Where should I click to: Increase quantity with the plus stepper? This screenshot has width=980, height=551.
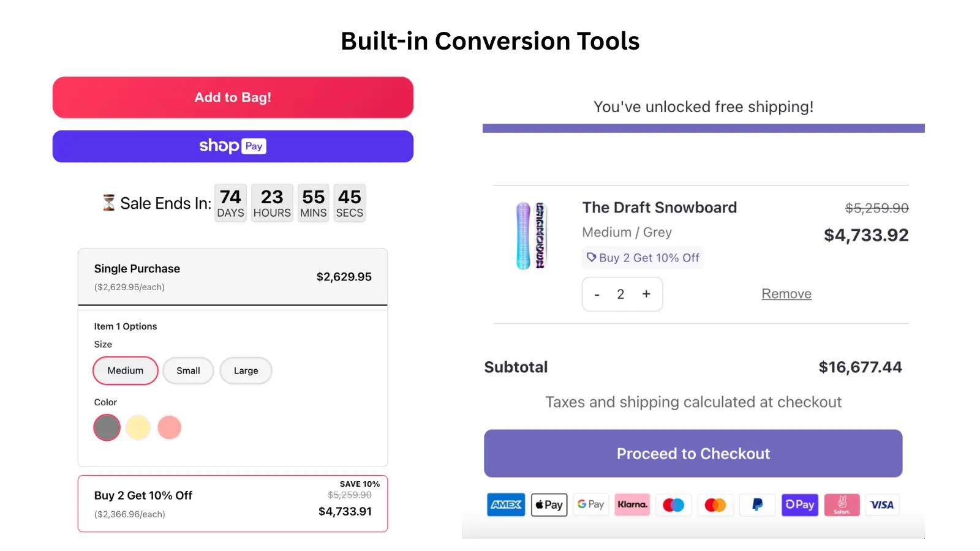(x=646, y=294)
